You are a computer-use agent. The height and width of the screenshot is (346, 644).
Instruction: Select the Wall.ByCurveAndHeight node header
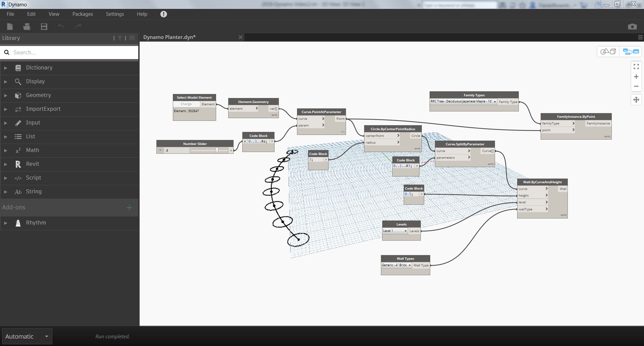(542, 182)
